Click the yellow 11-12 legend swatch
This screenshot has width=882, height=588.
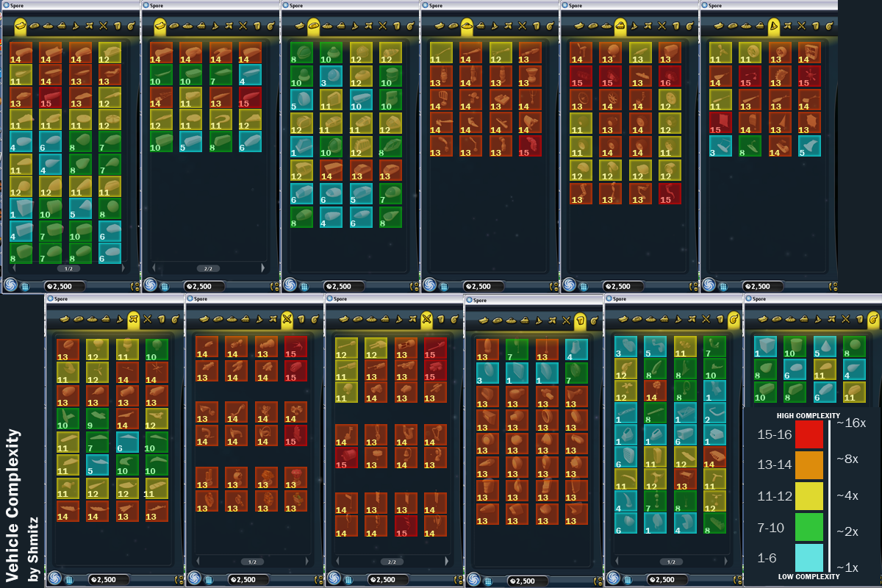coord(808,496)
